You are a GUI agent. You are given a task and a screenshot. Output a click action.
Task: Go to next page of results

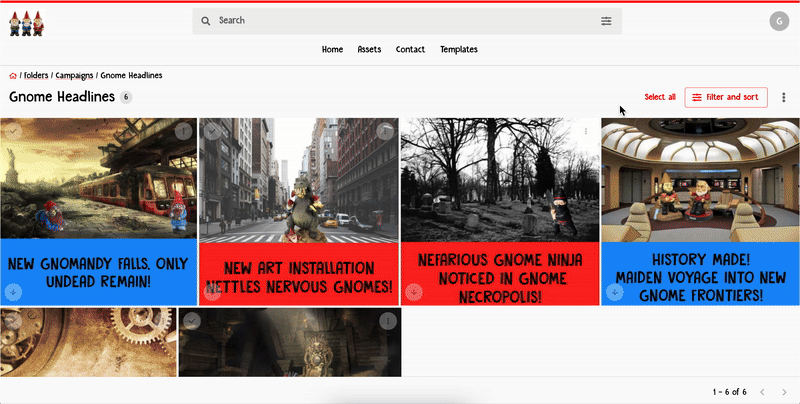coord(785,391)
